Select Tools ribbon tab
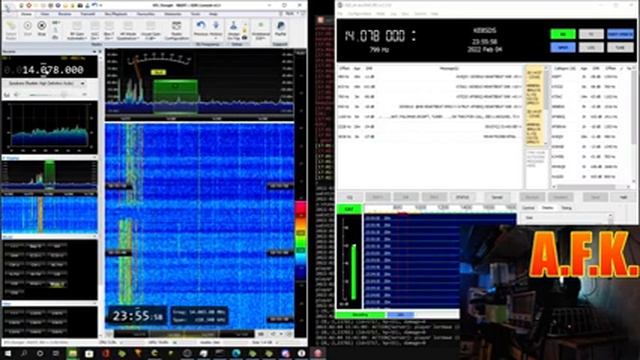The image size is (640, 360). click(196, 14)
